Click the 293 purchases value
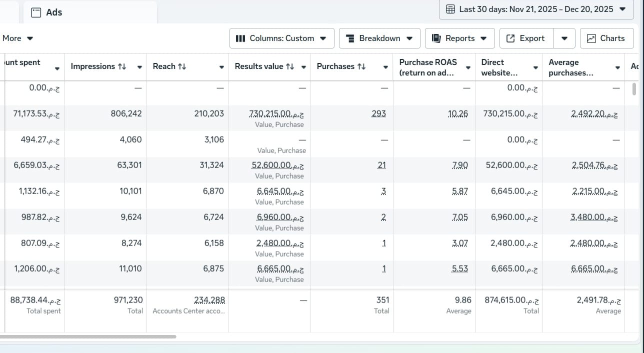 tap(379, 114)
